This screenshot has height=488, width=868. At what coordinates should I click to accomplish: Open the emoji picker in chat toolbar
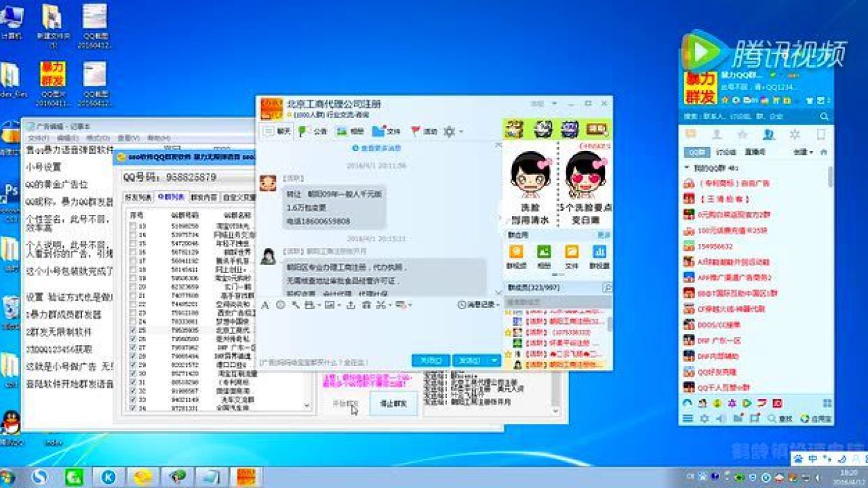tap(281, 305)
